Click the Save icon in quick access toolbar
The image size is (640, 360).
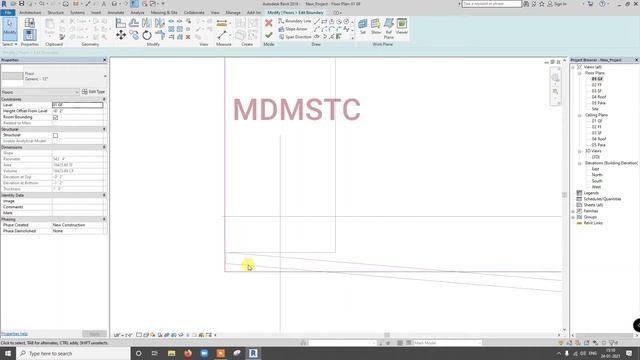click(22, 4)
